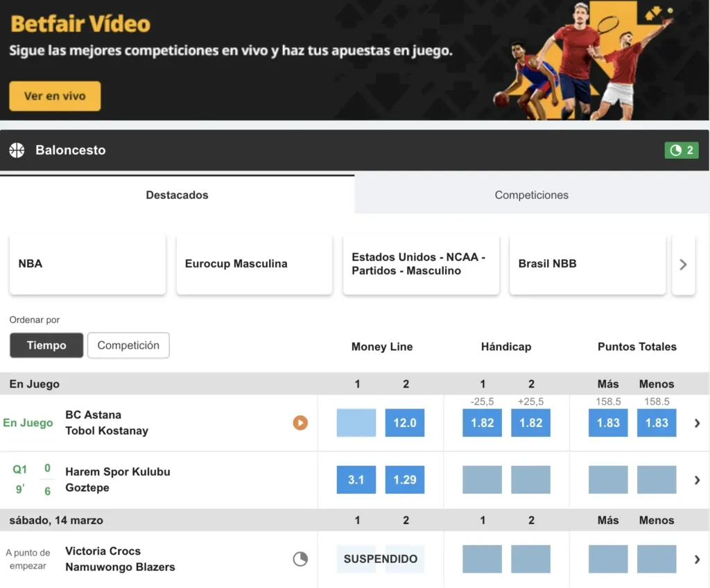Click the Ver en vivo button
710x588 pixels.
tap(55, 96)
